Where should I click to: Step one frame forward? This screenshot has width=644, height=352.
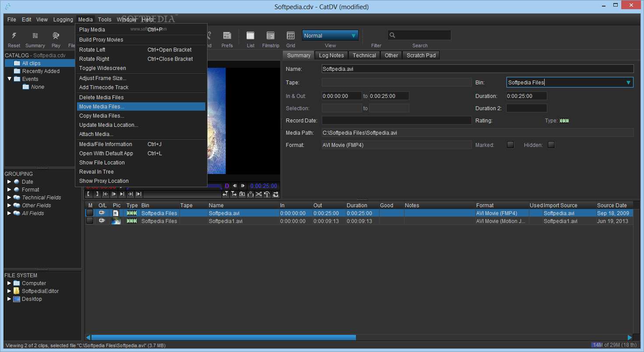[x=243, y=186]
